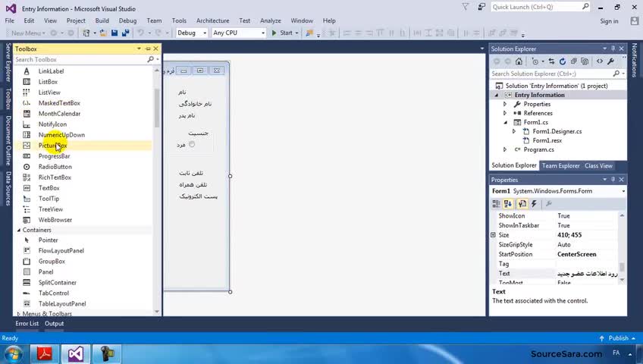The image size is (643, 364).
Task: Expand the References node
Action: (x=505, y=113)
